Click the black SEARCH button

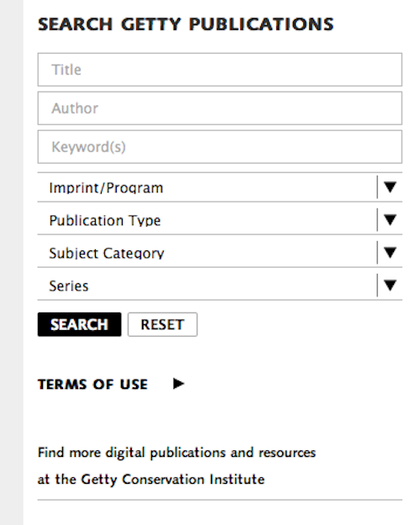click(x=79, y=324)
